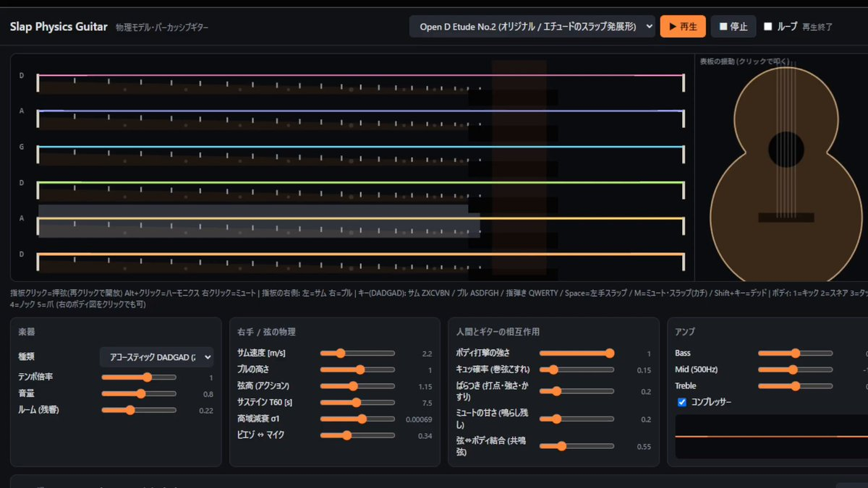Enable the ループ loop checkbox
This screenshot has width=868, height=488.
tap(768, 27)
